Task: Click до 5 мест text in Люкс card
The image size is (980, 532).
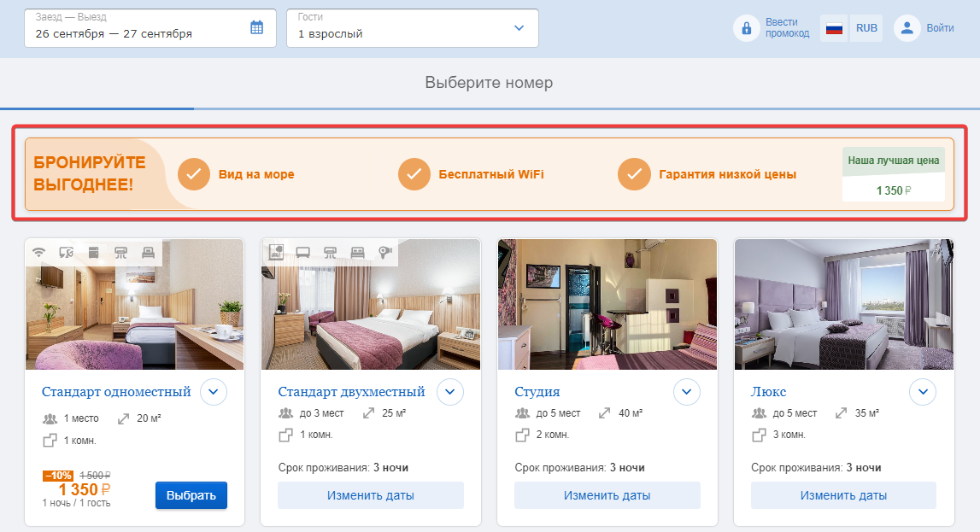Action: tap(795, 413)
